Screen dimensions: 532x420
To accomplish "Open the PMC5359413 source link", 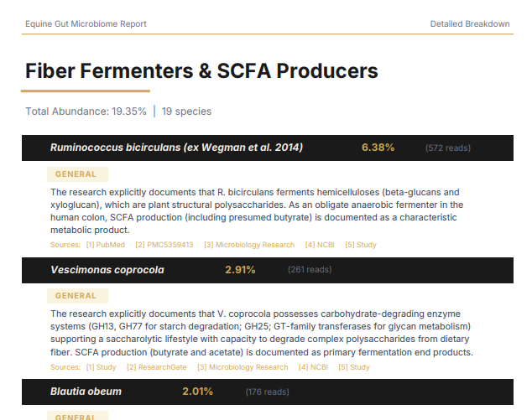I will point(164,245).
